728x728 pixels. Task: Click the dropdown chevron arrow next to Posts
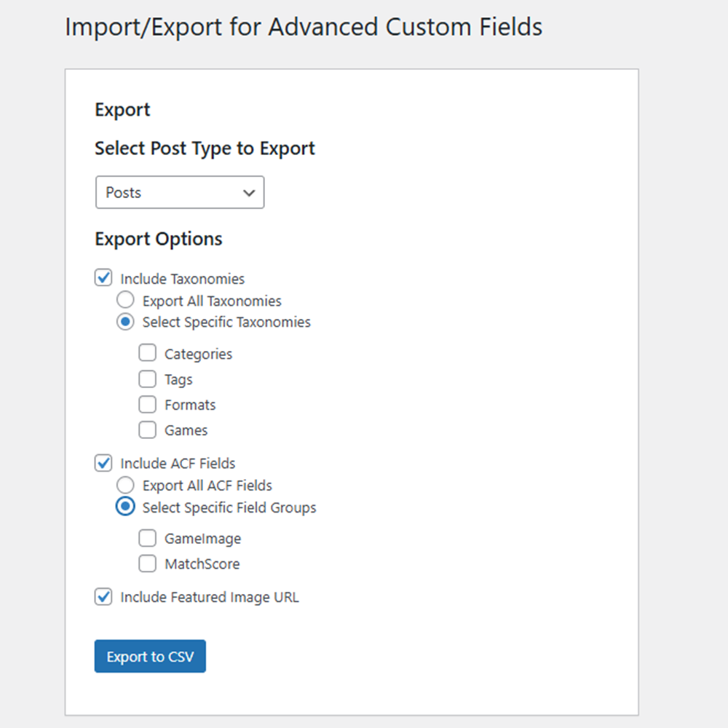click(x=249, y=193)
